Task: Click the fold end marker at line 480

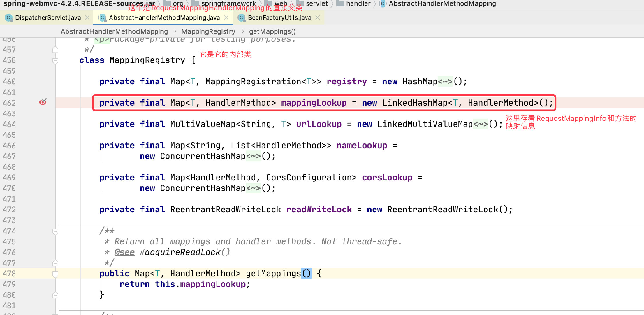Action: [x=55, y=295]
